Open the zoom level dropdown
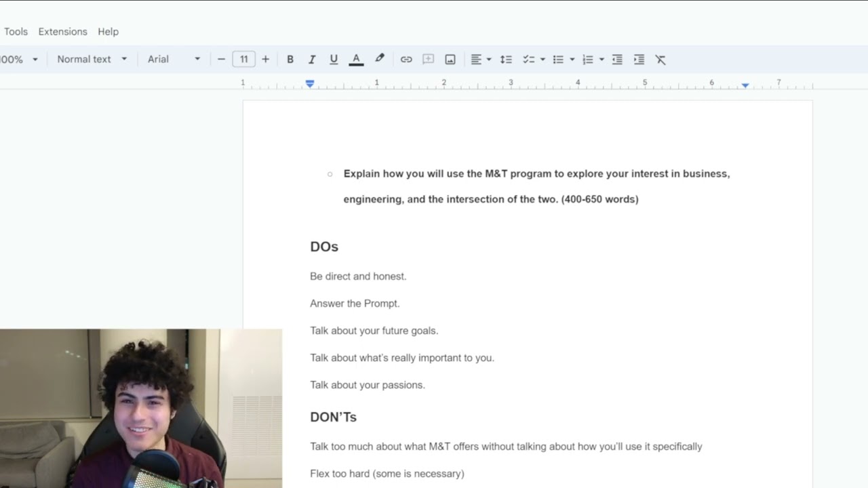This screenshot has width=868, height=488. (x=19, y=60)
